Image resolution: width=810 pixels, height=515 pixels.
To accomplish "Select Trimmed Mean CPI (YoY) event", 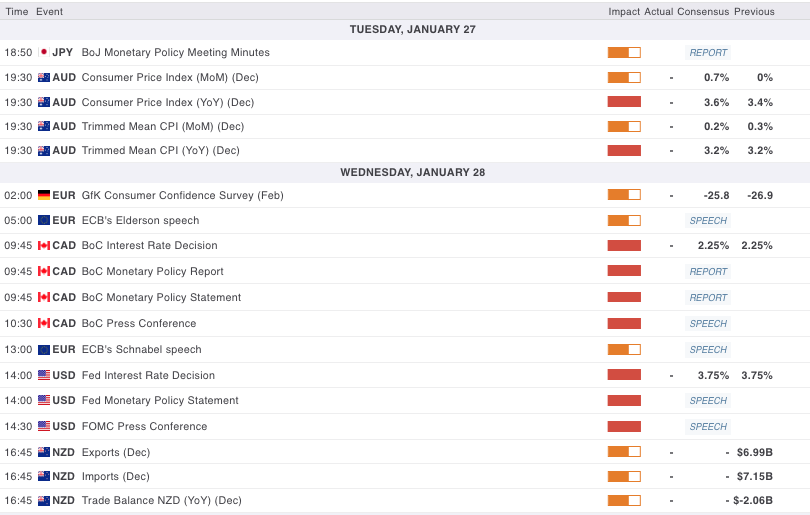I will tap(160, 150).
